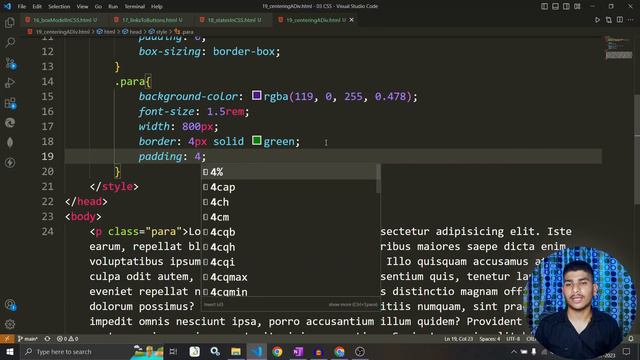Click the main branch status item
640x360 pixels.
27,339
